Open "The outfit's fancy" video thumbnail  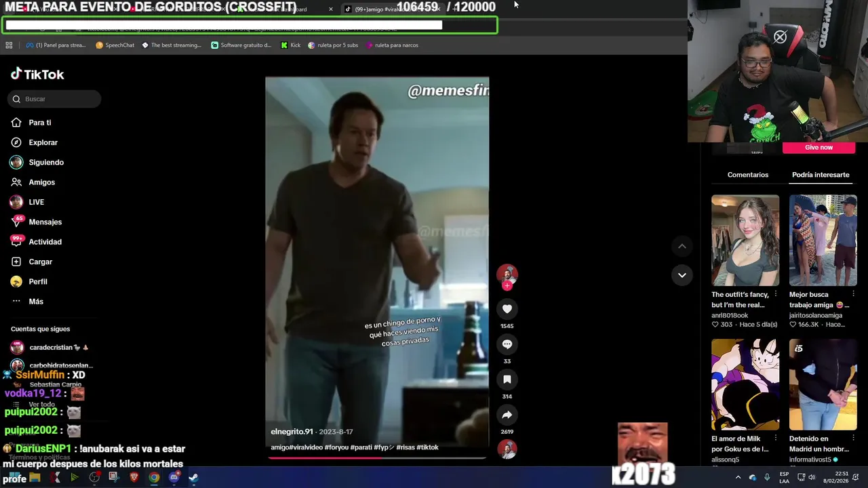tap(745, 240)
